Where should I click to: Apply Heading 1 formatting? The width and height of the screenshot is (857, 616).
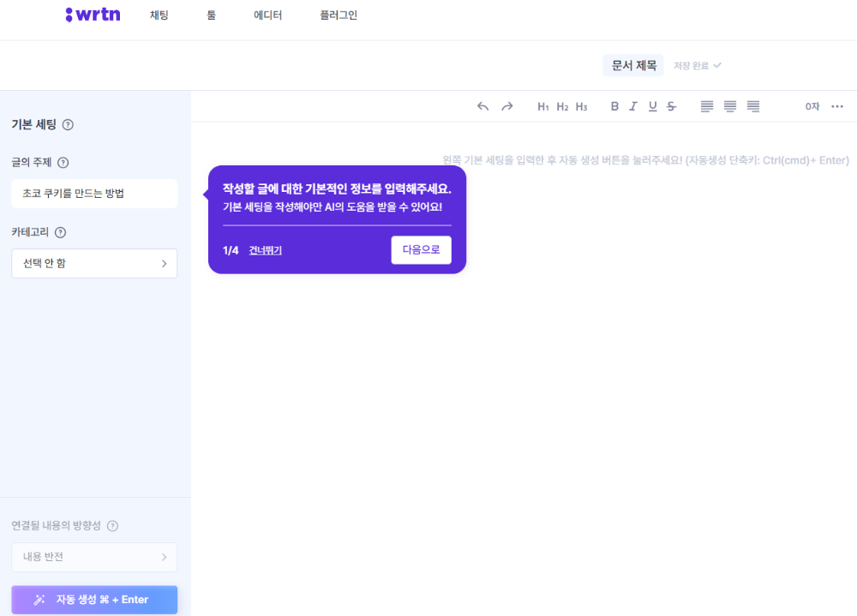click(542, 106)
